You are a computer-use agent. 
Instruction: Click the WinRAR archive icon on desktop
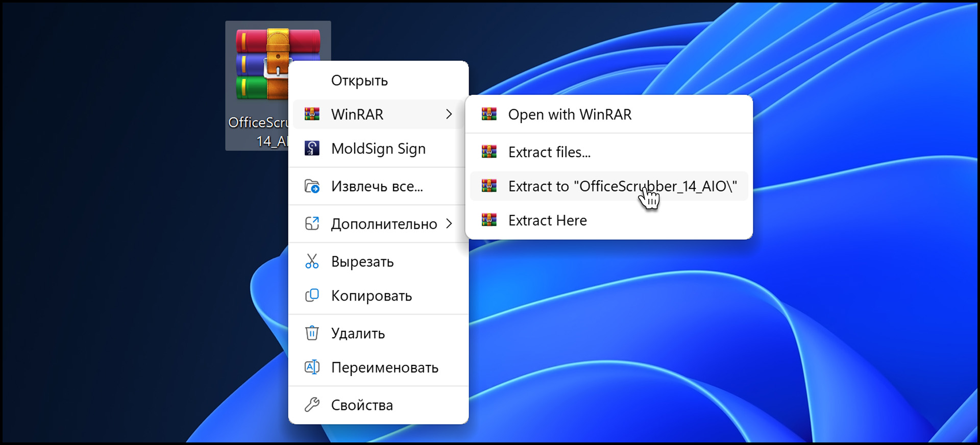260,64
